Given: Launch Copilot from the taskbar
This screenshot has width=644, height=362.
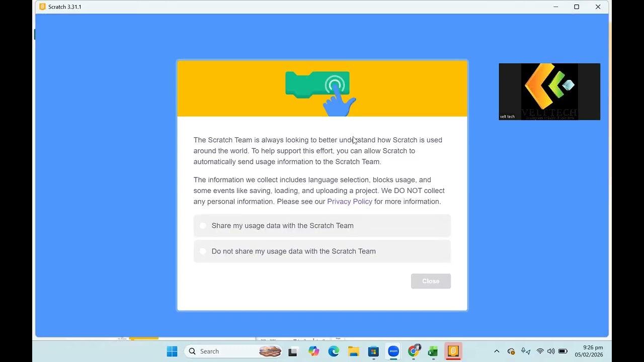Looking at the screenshot, I should 314,351.
